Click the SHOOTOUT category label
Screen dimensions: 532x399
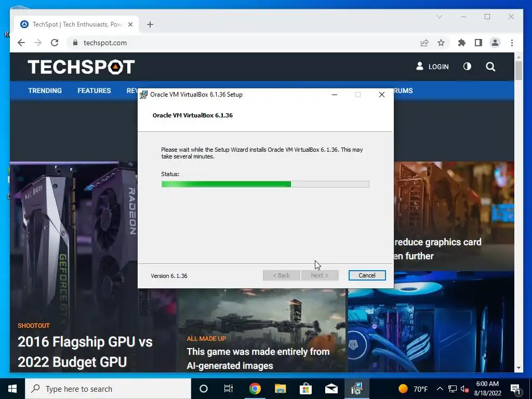point(34,326)
